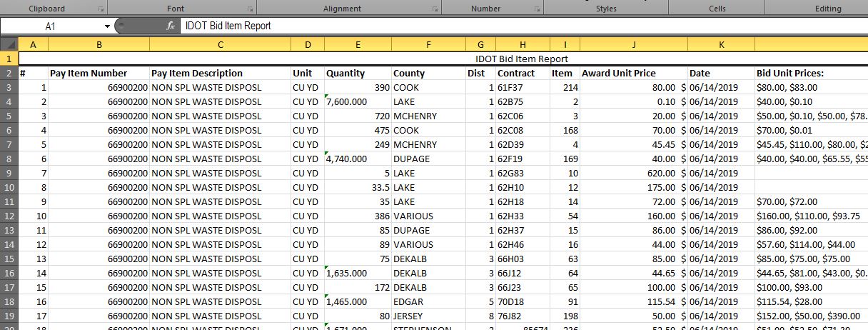Screen dimensions: 868x330
Task: Click the Bid Unit Prices: header cell
Action: [x=812, y=73]
